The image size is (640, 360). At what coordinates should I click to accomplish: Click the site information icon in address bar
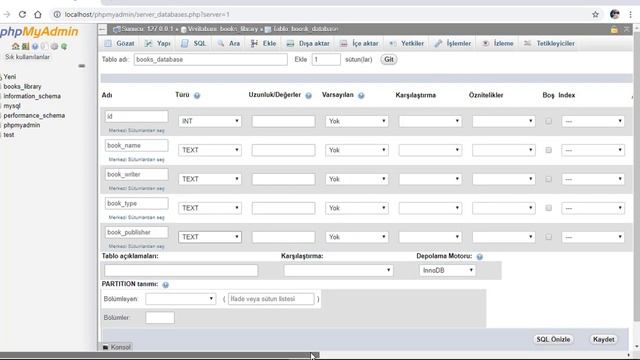pyautogui.click(x=57, y=14)
